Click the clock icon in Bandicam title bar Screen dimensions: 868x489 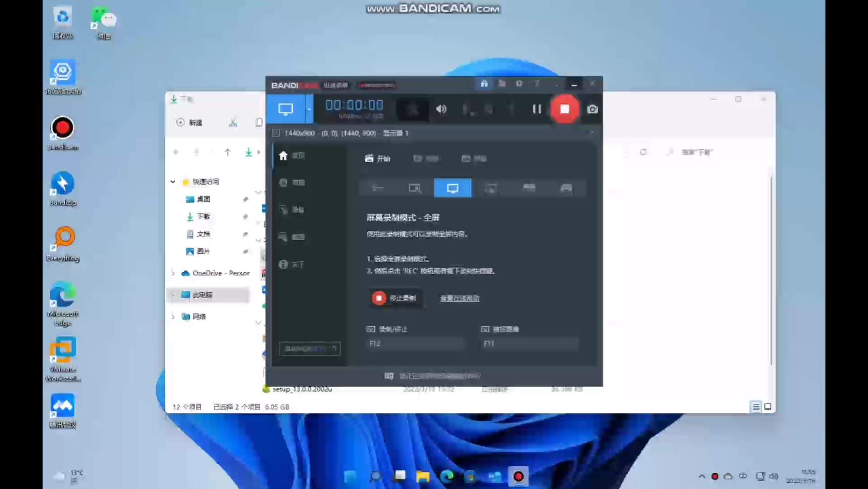tap(519, 84)
